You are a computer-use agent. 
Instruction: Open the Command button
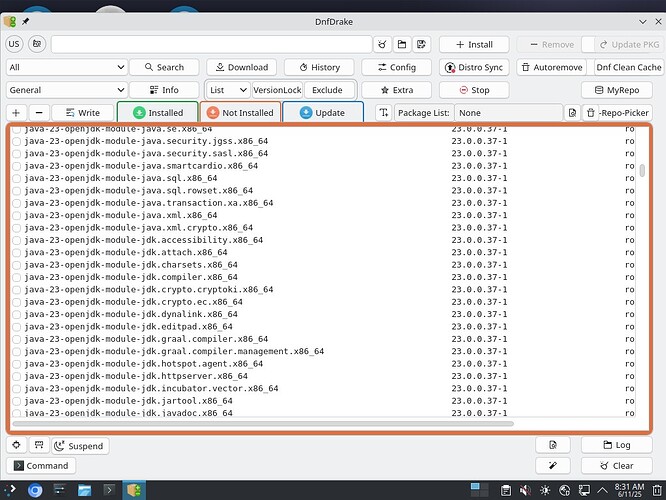[41, 466]
